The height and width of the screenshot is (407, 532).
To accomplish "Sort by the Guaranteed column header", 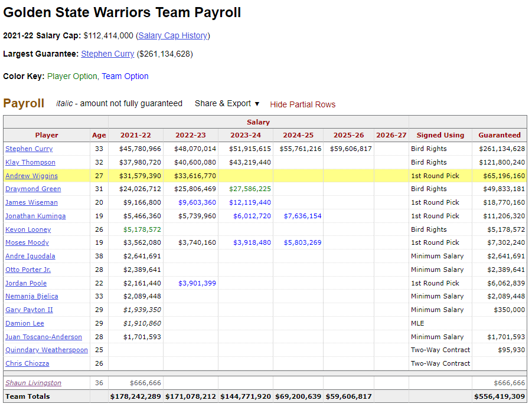I will click(x=500, y=135).
